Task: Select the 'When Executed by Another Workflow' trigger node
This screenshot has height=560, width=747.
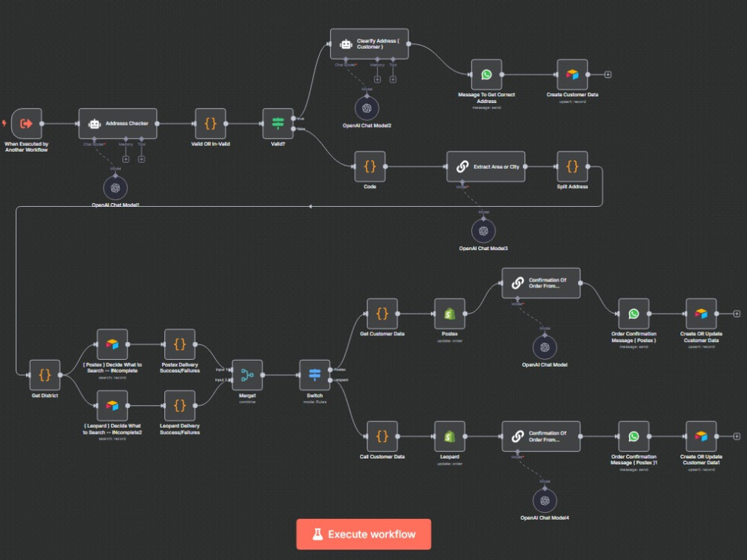Action: [27, 123]
